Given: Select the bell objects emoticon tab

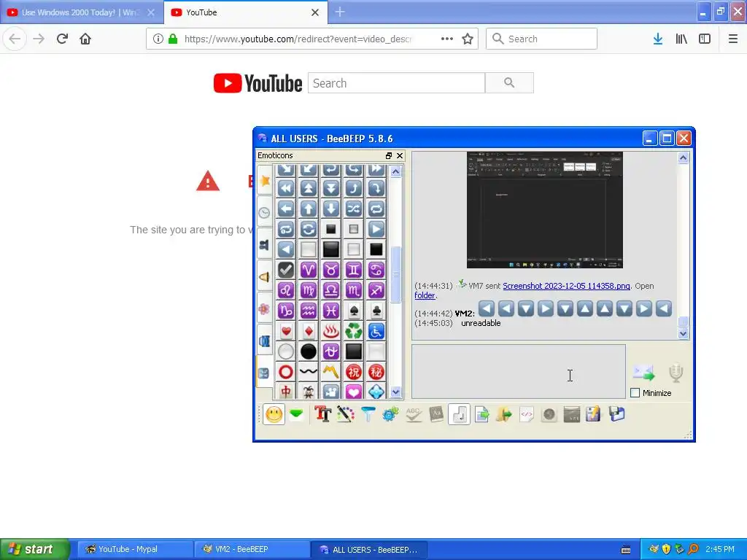Looking at the screenshot, I should click(x=264, y=276).
